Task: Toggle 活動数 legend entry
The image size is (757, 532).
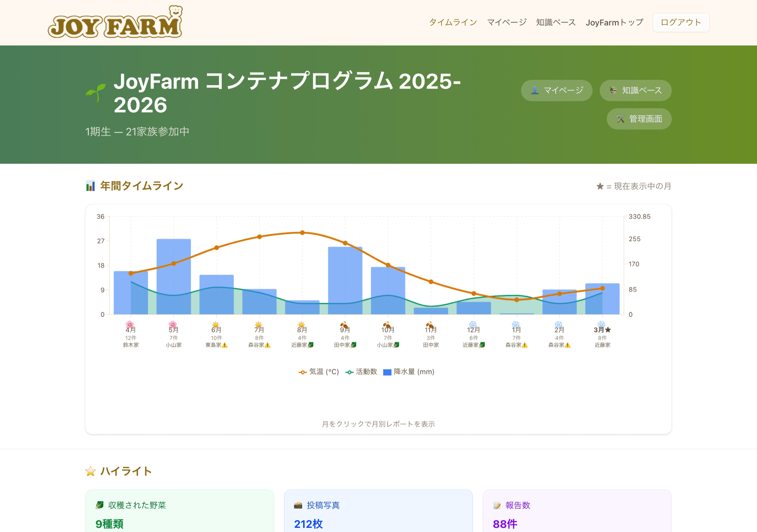Action: 361,372
